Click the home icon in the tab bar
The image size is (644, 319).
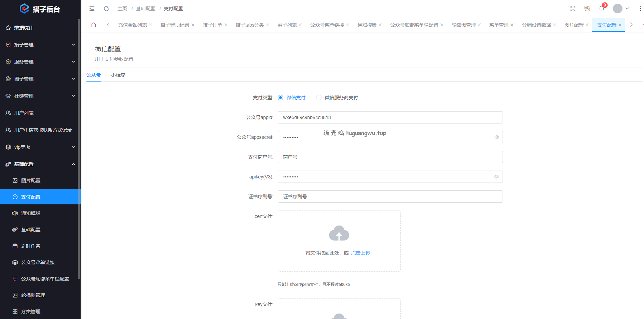(94, 25)
